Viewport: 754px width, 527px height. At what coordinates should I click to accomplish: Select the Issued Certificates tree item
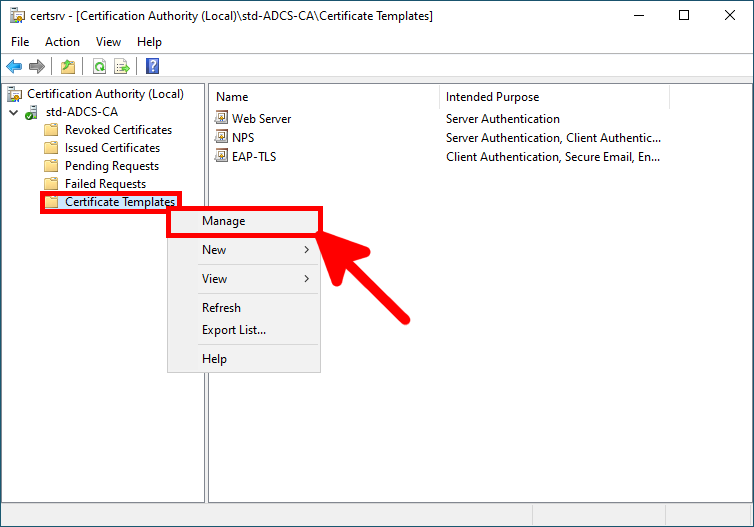point(113,148)
